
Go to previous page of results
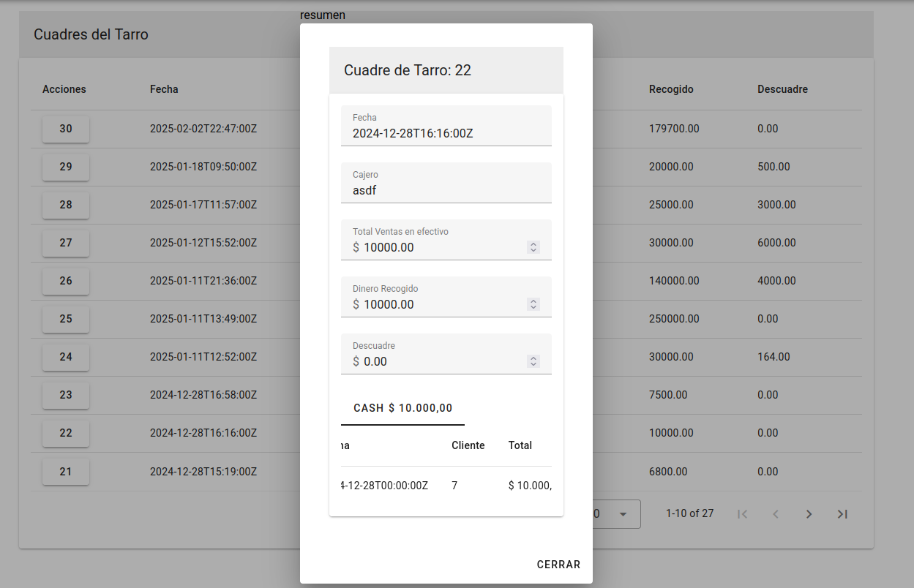776,514
